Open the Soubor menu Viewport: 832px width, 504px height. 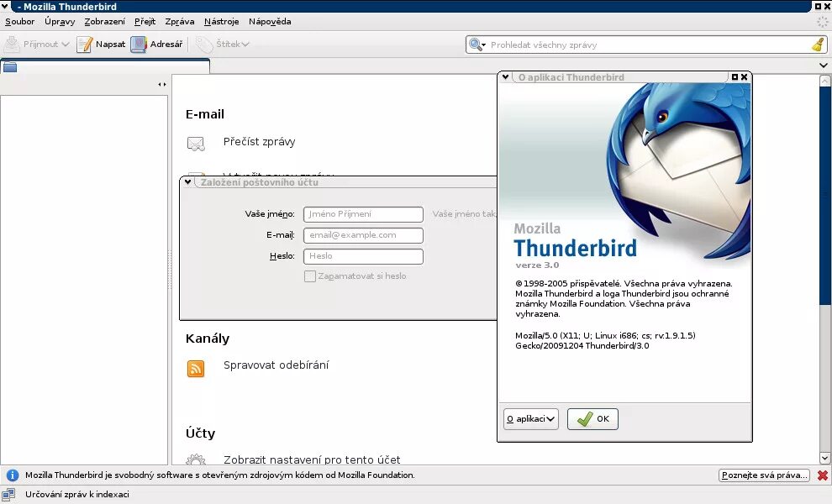pos(19,22)
